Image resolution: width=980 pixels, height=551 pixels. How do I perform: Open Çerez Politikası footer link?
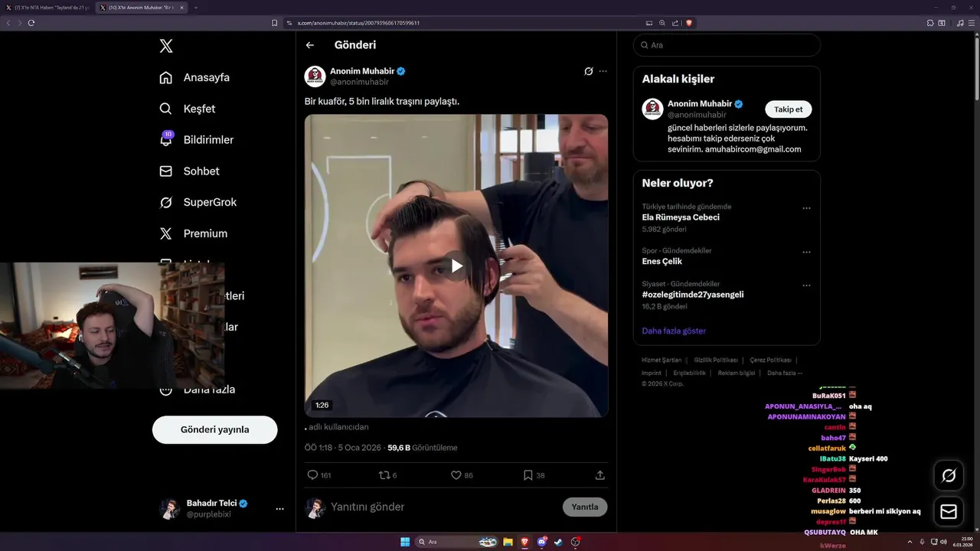771,360
